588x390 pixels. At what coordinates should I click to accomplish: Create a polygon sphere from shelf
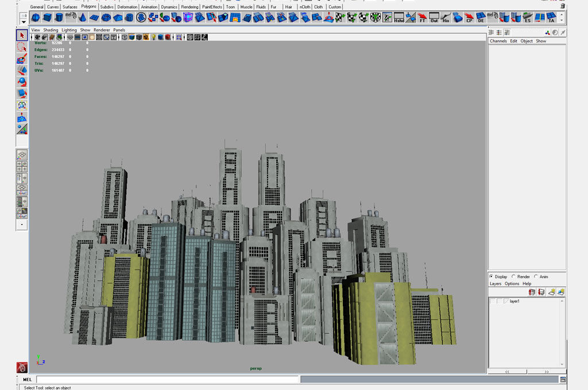click(x=36, y=17)
